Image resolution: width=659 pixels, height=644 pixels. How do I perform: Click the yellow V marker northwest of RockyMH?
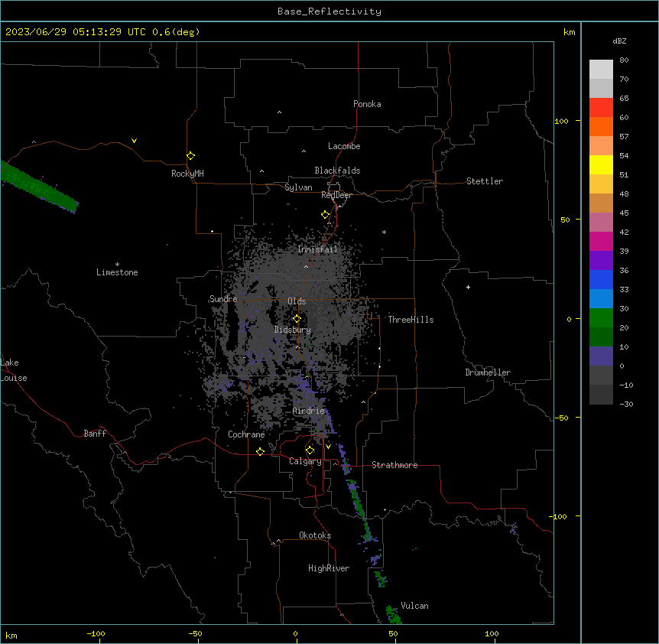click(x=134, y=141)
